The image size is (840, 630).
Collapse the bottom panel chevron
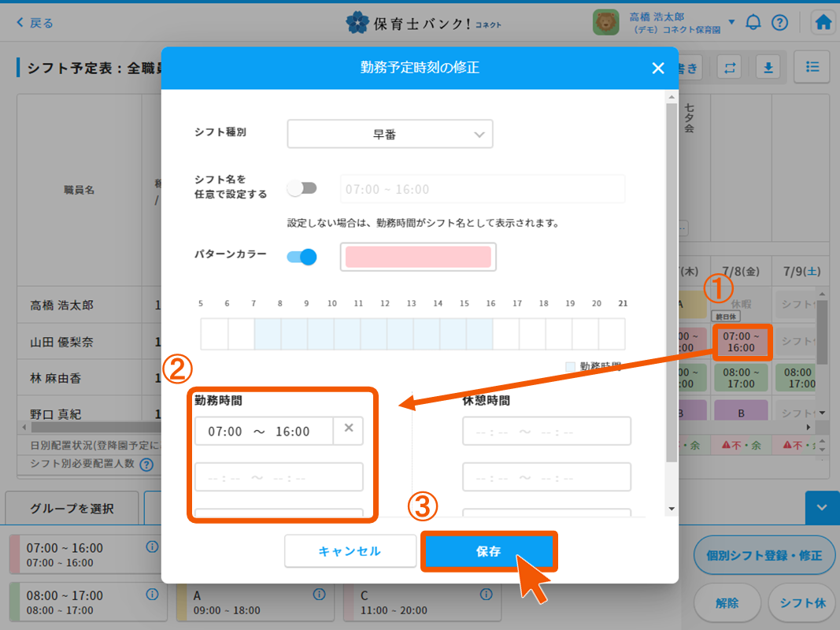click(x=822, y=508)
